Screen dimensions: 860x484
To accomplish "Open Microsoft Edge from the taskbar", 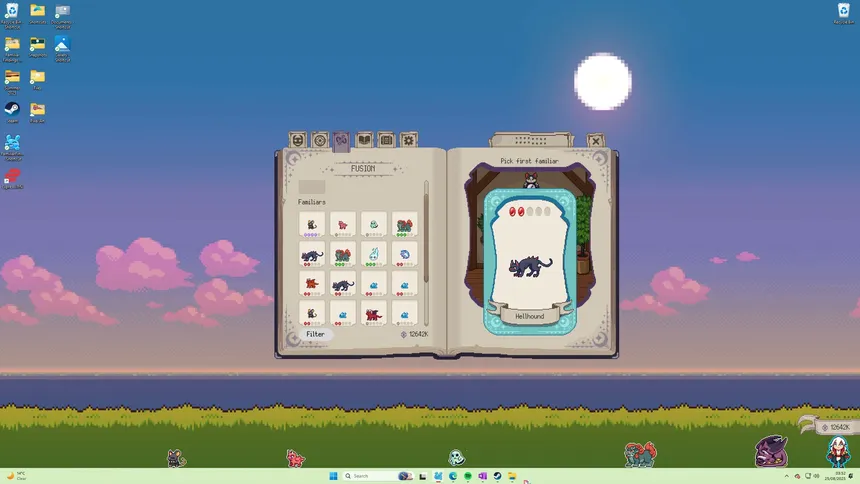I will [452, 476].
